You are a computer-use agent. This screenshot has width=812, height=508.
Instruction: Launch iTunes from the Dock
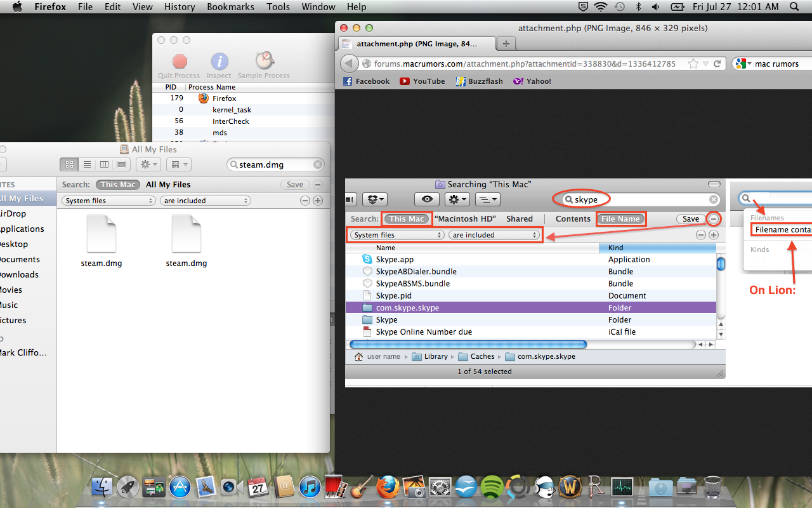pos(310,488)
